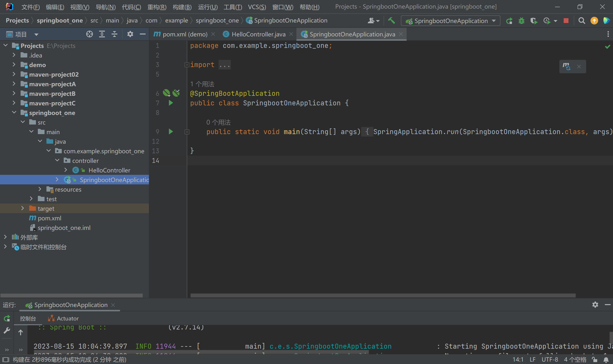Open line separator LF in status bar

(x=533, y=360)
